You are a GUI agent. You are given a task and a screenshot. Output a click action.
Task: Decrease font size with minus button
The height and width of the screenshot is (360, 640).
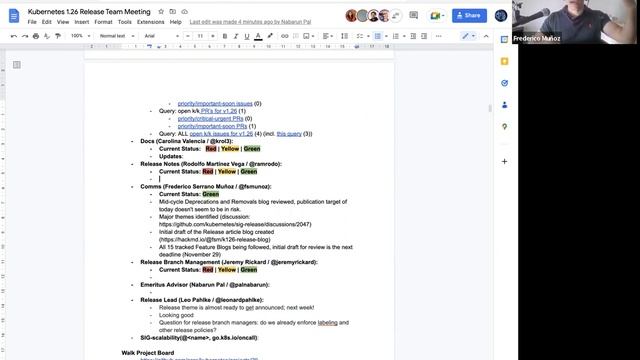pos(188,36)
